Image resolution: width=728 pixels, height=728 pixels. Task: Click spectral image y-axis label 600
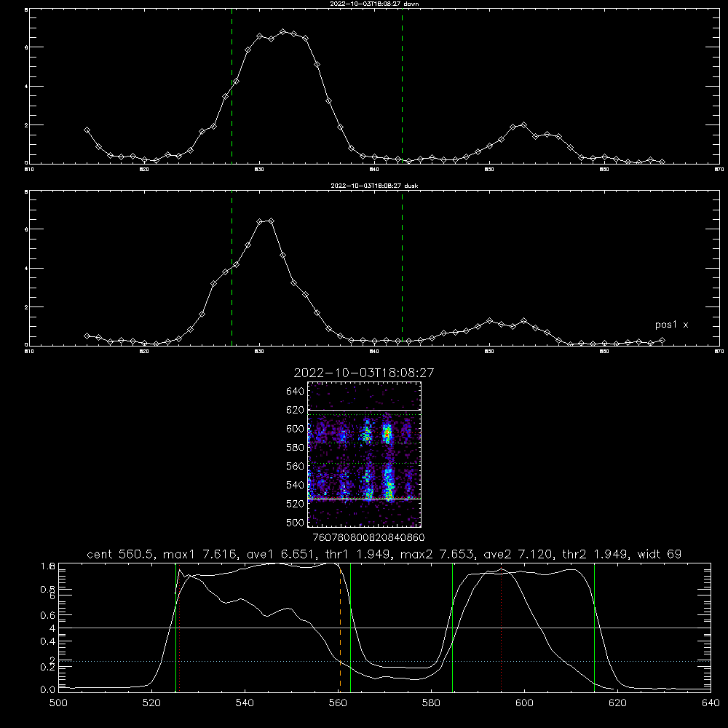(296, 429)
